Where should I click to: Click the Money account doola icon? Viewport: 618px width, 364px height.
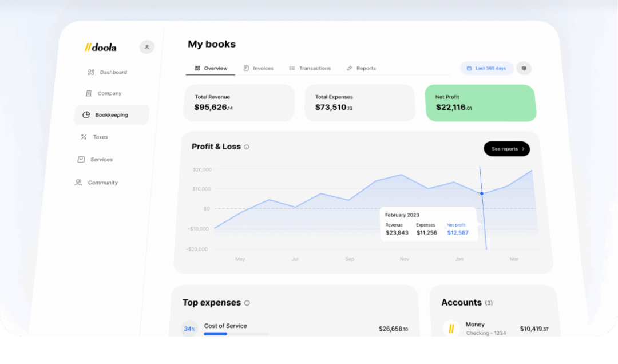451,328
